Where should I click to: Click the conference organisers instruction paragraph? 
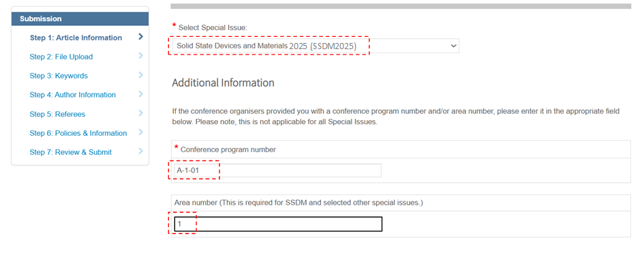395,117
